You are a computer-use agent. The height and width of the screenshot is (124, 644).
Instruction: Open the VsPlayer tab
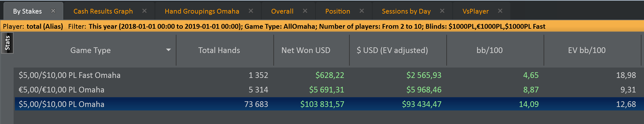(x=475, y=11)
